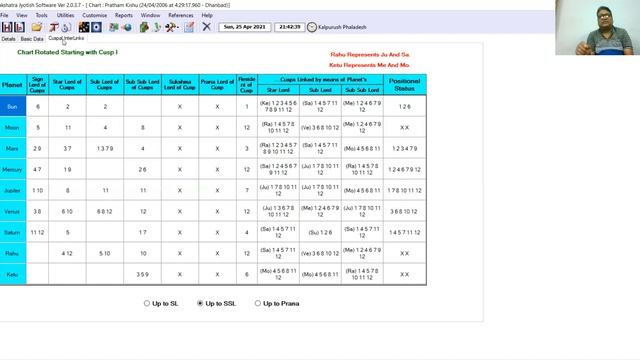
Task: Click the Sign Lord of Cusps header
Action: pyautogui.click(x=38, y=85)
